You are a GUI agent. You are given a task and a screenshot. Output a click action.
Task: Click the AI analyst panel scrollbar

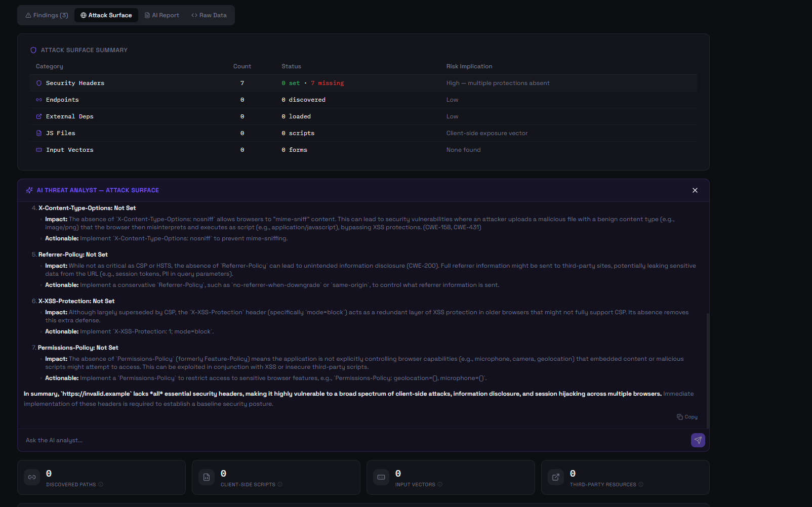pos(708,370)
